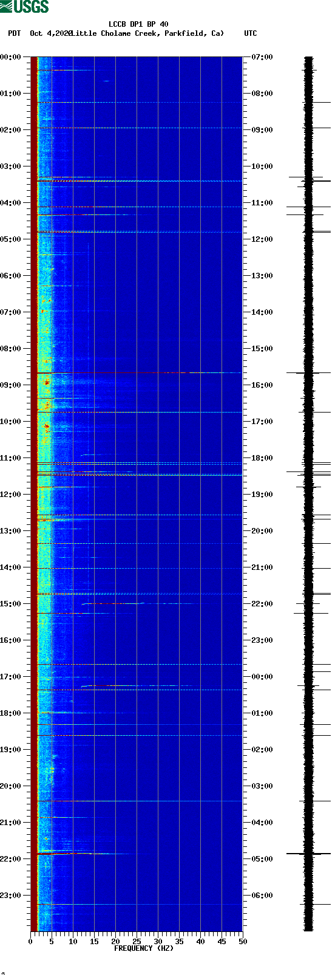Click the 5 Hz frequency tick label
The image size is (335, 980).
tap(52, 942)
